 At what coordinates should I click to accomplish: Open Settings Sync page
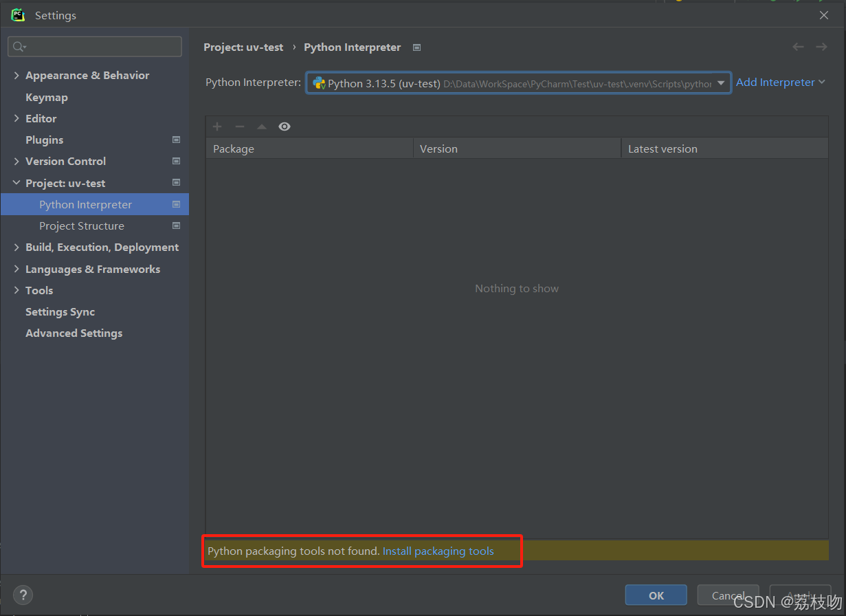60,311
